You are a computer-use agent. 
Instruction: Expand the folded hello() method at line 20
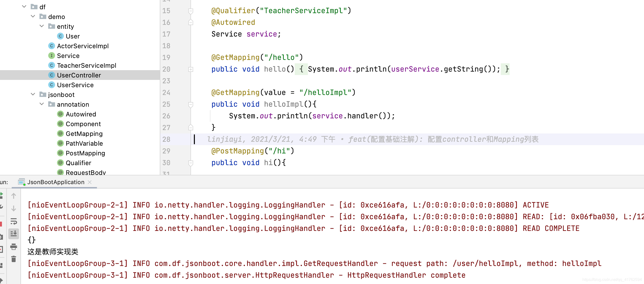point(191,69)
